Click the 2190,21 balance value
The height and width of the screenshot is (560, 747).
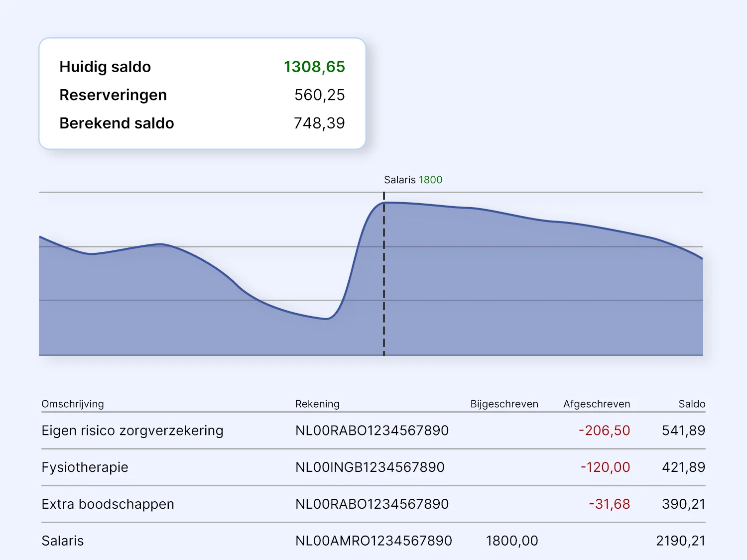[x=680, y=541]
